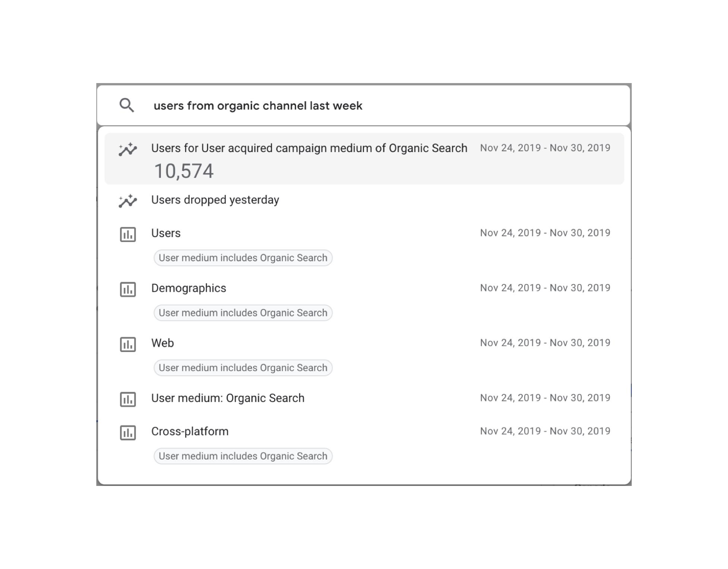728x569 pixels.
Task: Open the Cross-platform report result
Action: coord(190,431)
